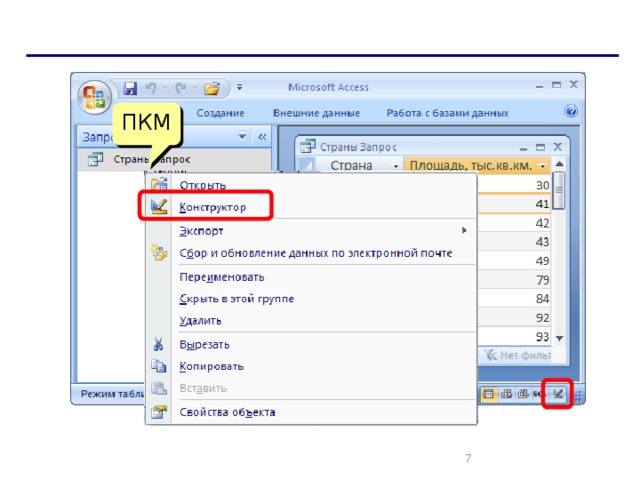
Task: Click the cell with value 41
Action: coord(514,204)
